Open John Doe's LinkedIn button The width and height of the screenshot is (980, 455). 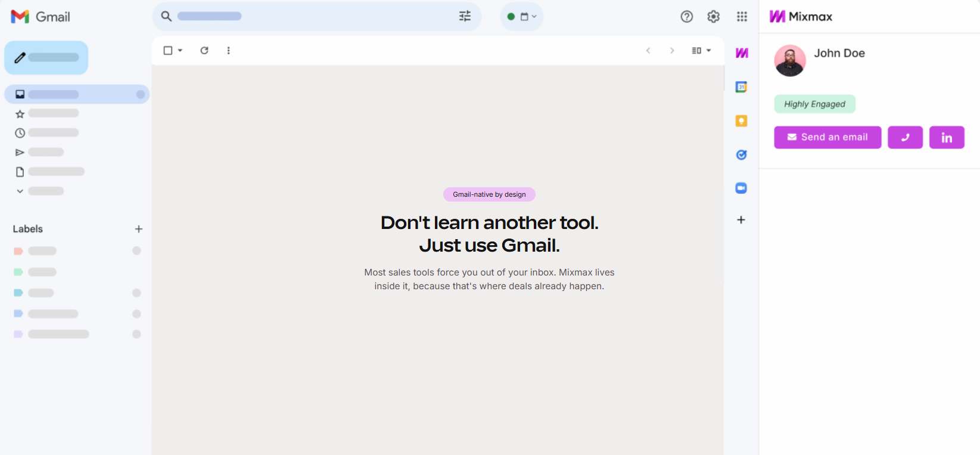(947, 137)
